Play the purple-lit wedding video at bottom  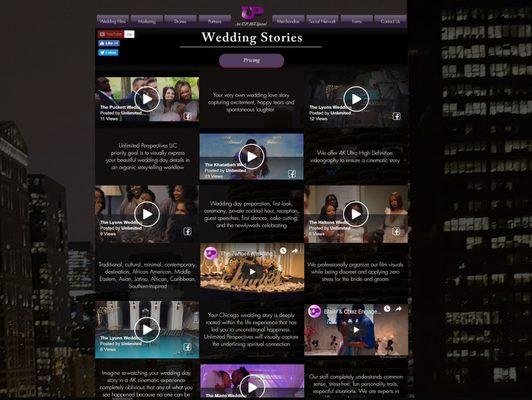point(252,387)
